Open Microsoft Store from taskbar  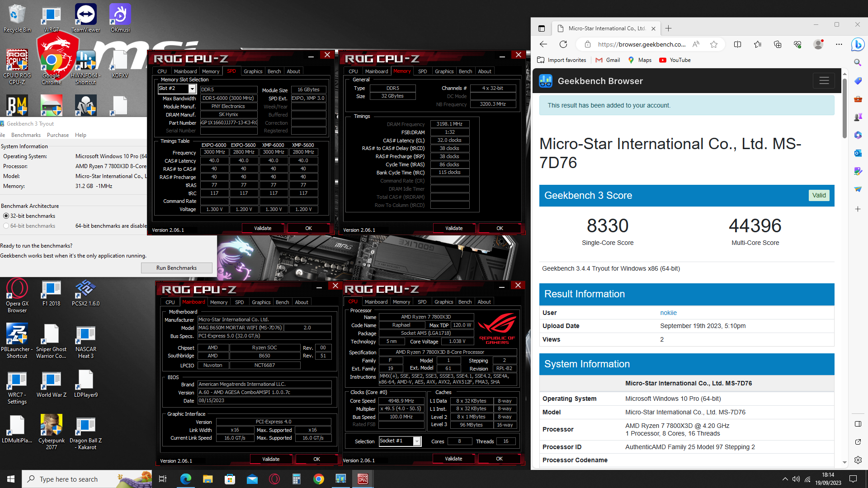click(230, 479)
